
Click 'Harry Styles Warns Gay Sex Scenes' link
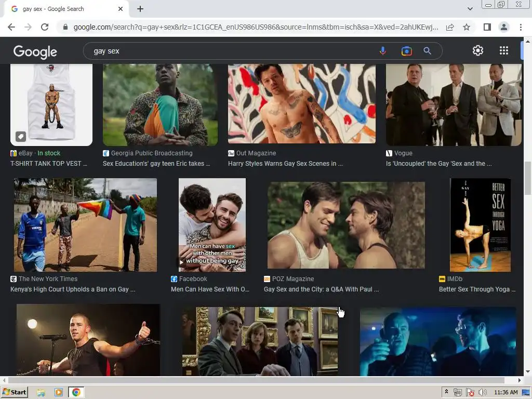coord(285,164)
